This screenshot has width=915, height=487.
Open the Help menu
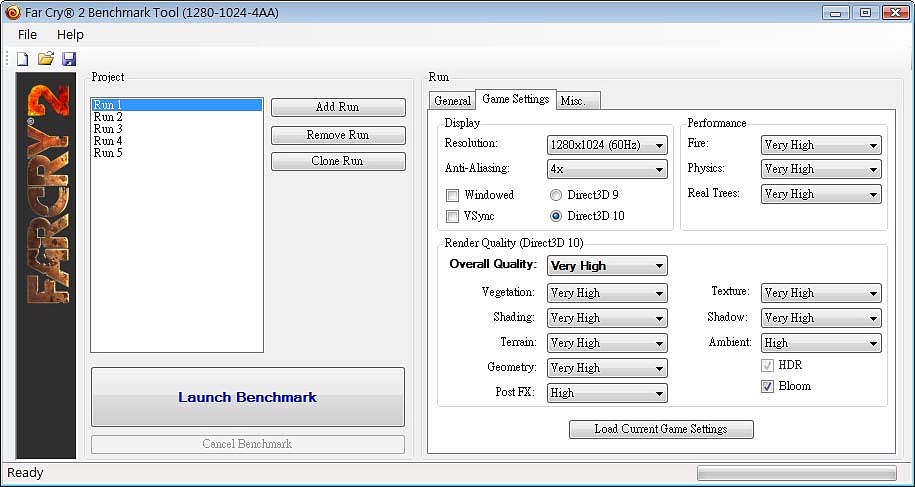pyautogui.click(x=70, y=34)
